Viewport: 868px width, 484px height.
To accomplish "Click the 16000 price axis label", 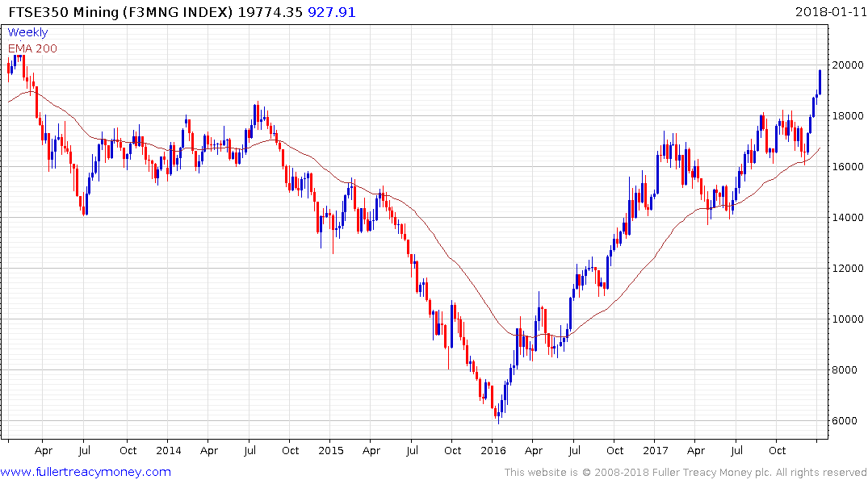I will 849,167.
